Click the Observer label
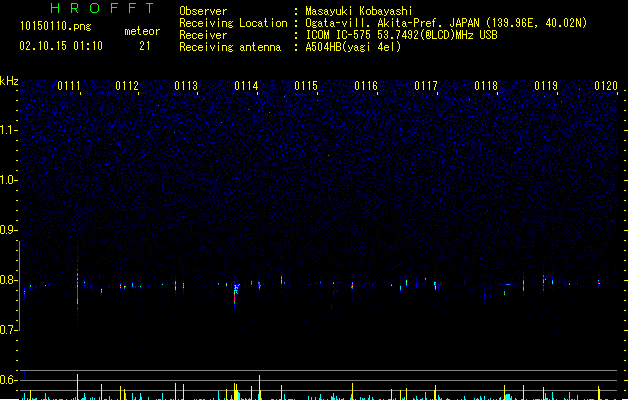629x400 pixels. 203,11
